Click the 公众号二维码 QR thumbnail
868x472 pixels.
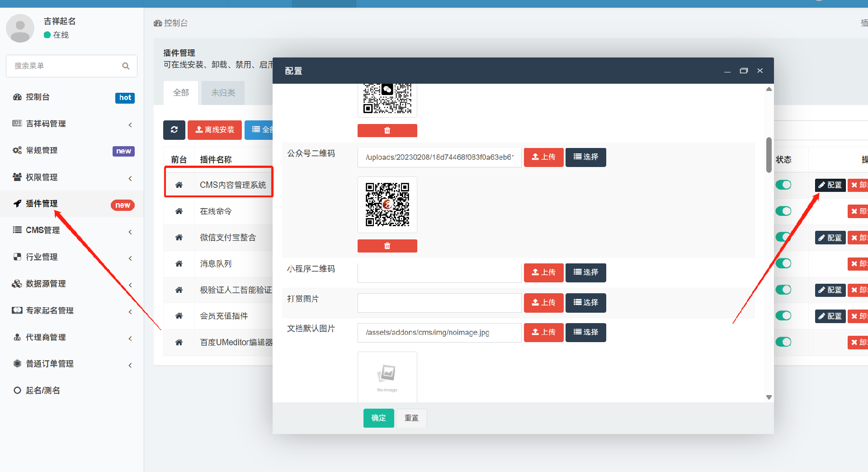(x=387, y=205)
